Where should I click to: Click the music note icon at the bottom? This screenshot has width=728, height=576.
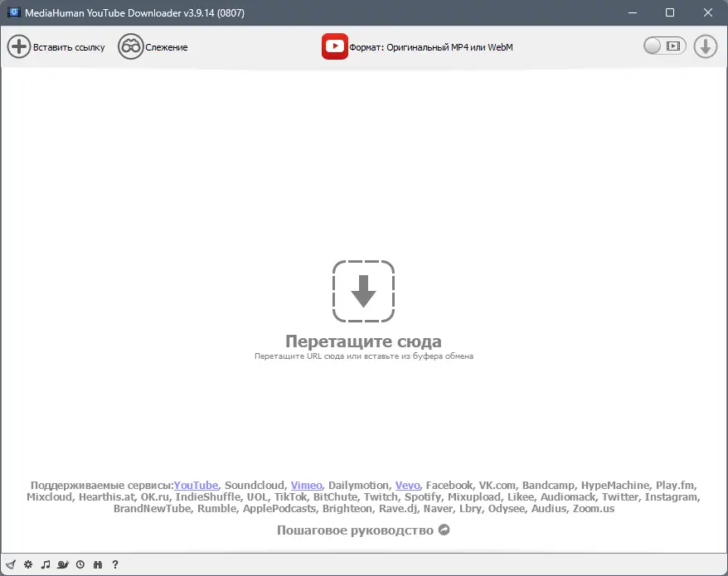(x=46, y=564)
